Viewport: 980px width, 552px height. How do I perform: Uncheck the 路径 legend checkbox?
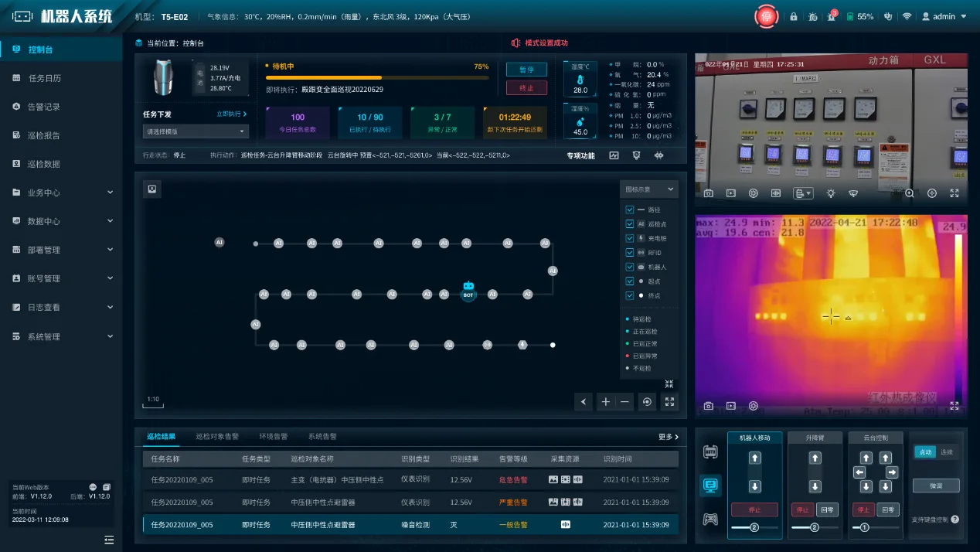630,210
